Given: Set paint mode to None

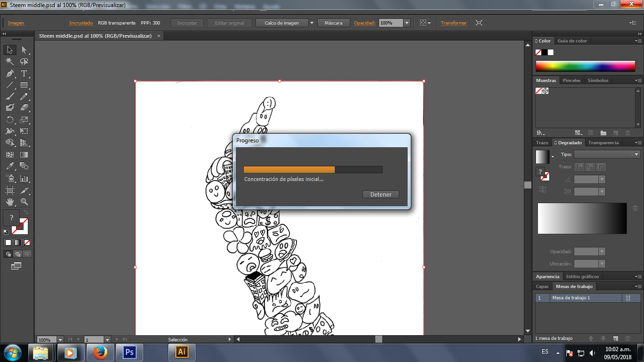Looking at the screenshot, I should pyautogui.click(x=27, y=243).
